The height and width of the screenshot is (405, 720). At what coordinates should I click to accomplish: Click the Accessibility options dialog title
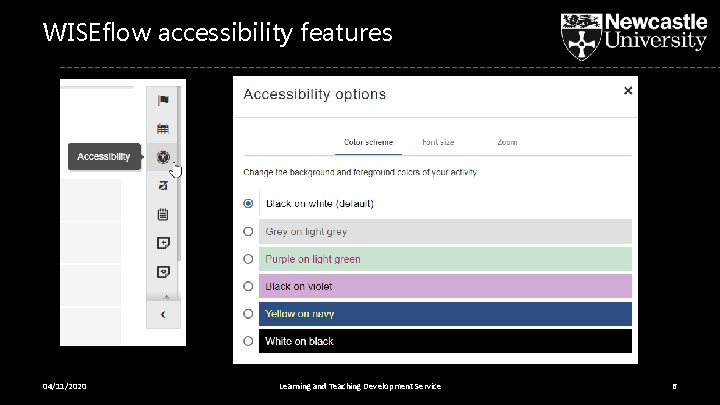(x=315, y=94)
